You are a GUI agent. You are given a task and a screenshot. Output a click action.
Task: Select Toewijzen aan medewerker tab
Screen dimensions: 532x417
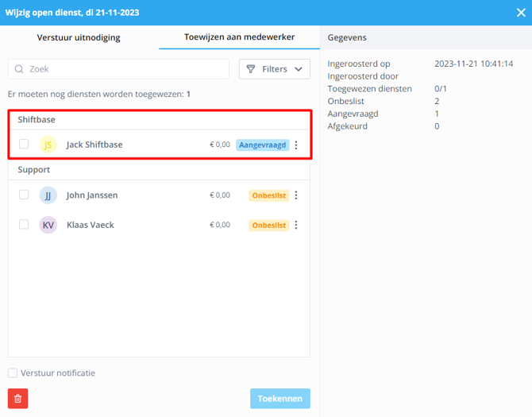[x=239, y=37]
